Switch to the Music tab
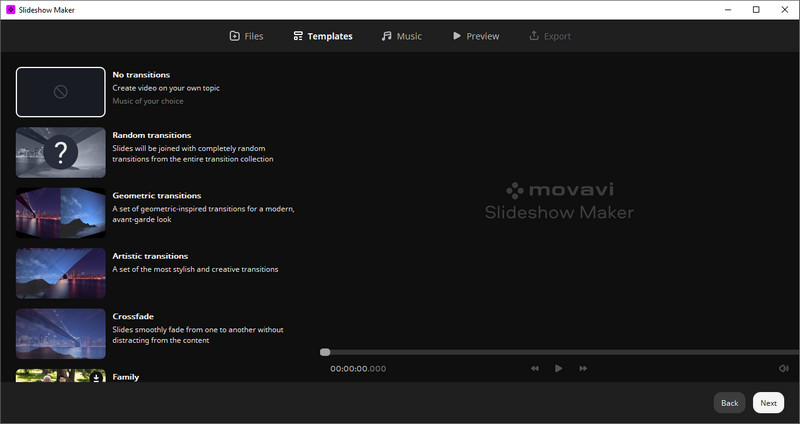This screenshot has height=424, width=800. 401,36
